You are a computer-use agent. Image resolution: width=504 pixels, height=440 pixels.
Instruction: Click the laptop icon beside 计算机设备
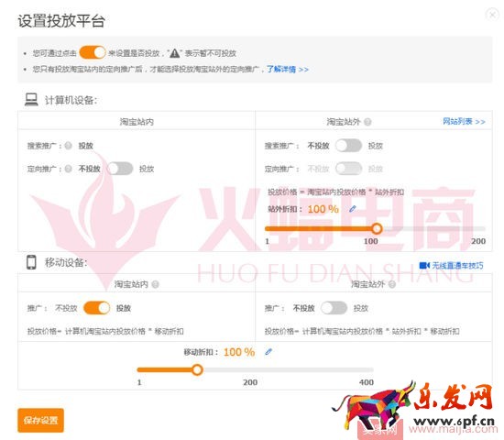[31, 99]
